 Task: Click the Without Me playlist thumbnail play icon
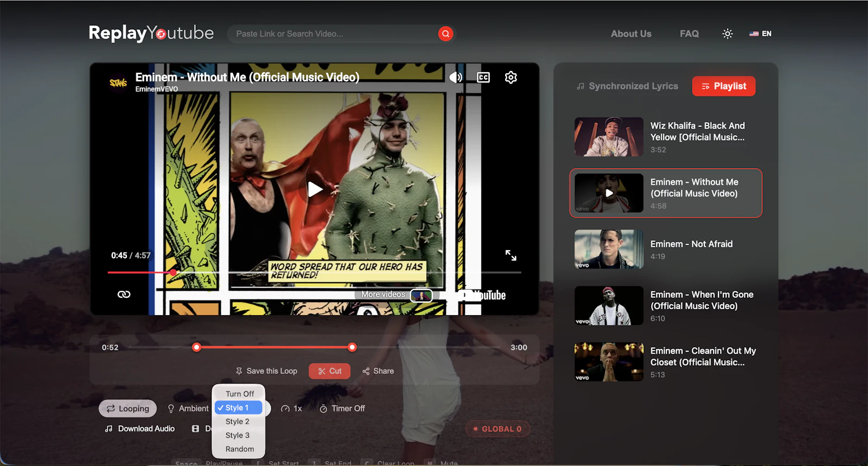pos(609,193)
